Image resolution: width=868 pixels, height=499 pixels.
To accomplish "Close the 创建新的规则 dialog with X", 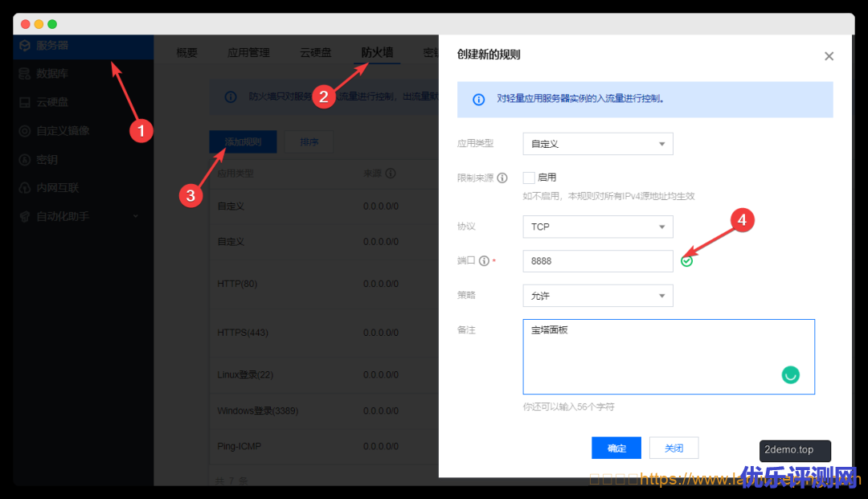I will click(829, 56).
